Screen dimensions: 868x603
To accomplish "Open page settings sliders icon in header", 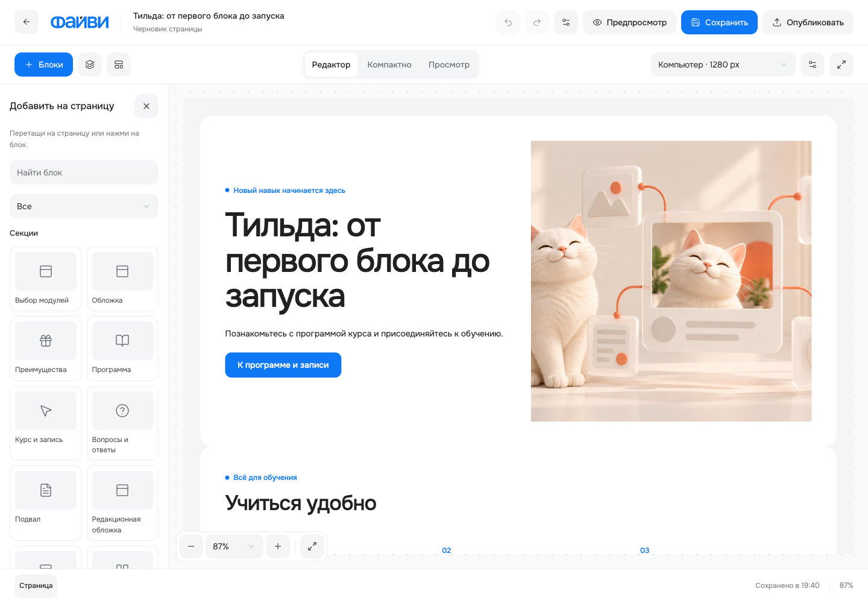I will 566,22.
